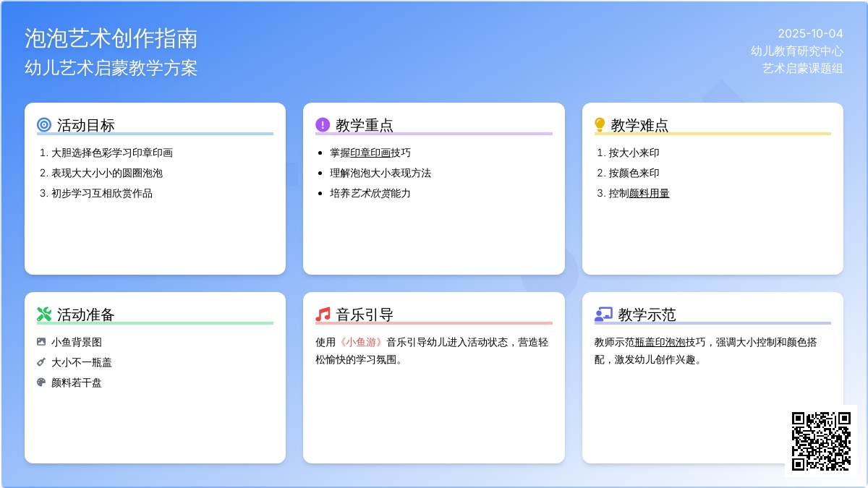Select the list item 表现大大小小的圆圈泡泡
868x488 pixels.
pyautogui.click(x=106, y=173)
